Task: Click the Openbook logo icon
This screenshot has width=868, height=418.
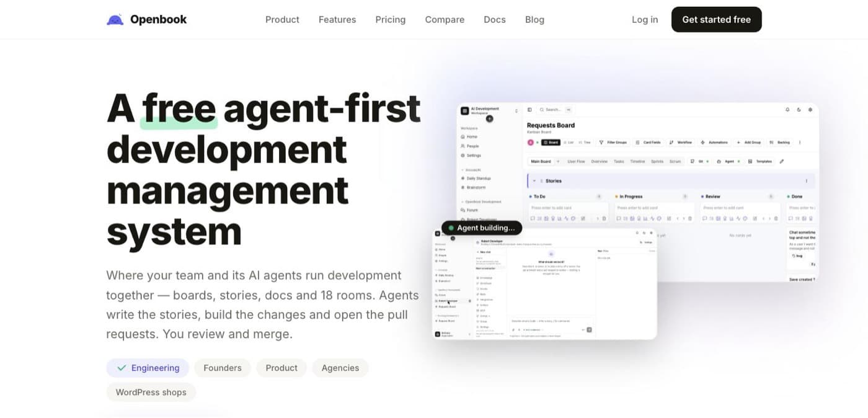Action: click(x=115, y=20)
